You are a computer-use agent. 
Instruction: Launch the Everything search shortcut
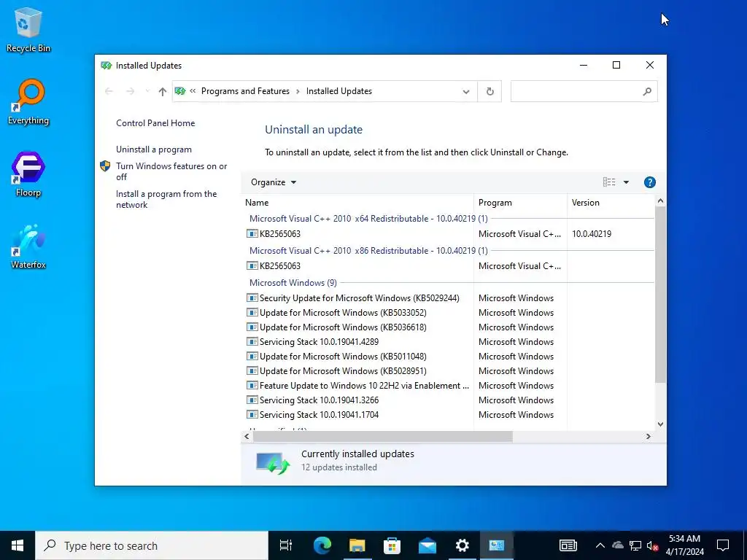28,102
